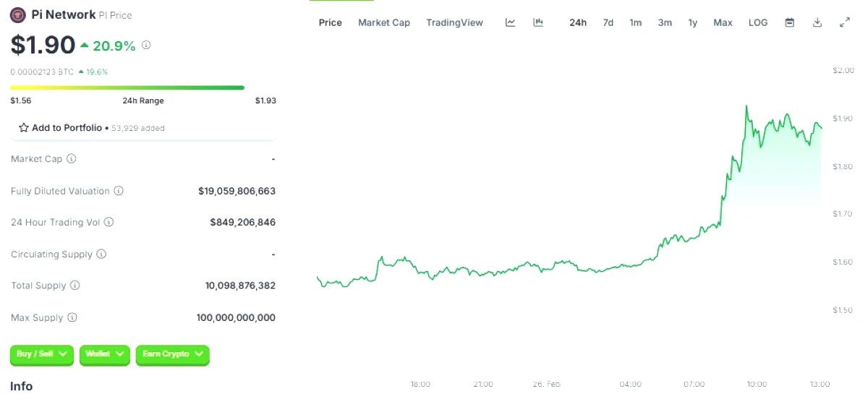Show Max Supply info tooltip
The image size is (868, 394).
pos(72,317)
